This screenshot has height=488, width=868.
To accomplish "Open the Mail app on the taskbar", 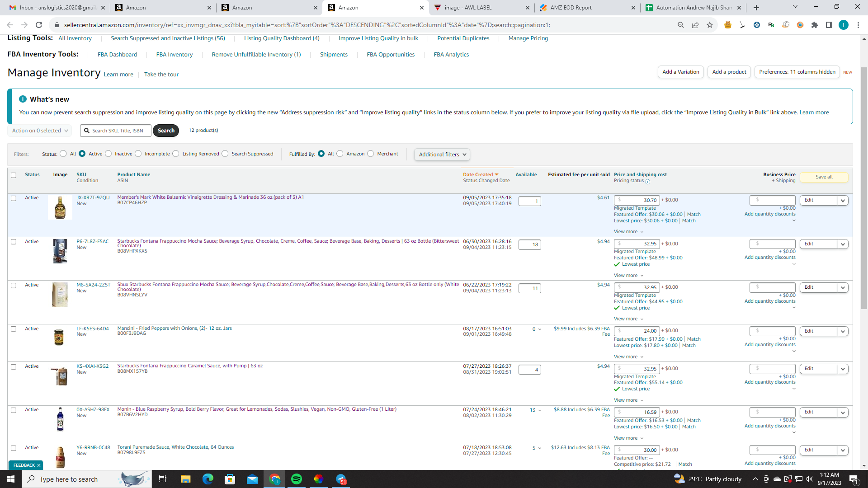I will (x=252, y=479).
